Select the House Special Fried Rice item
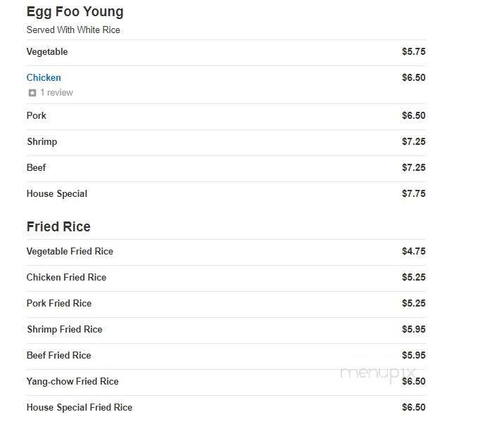 [x=80, y=407]
